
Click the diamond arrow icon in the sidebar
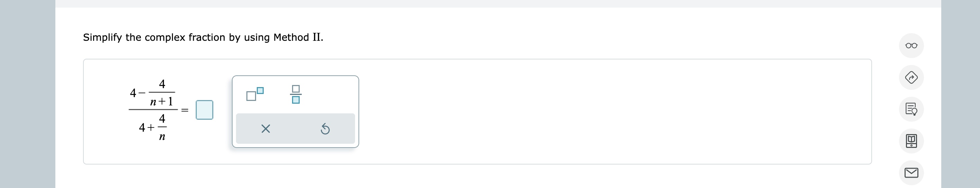click(911, 77)
